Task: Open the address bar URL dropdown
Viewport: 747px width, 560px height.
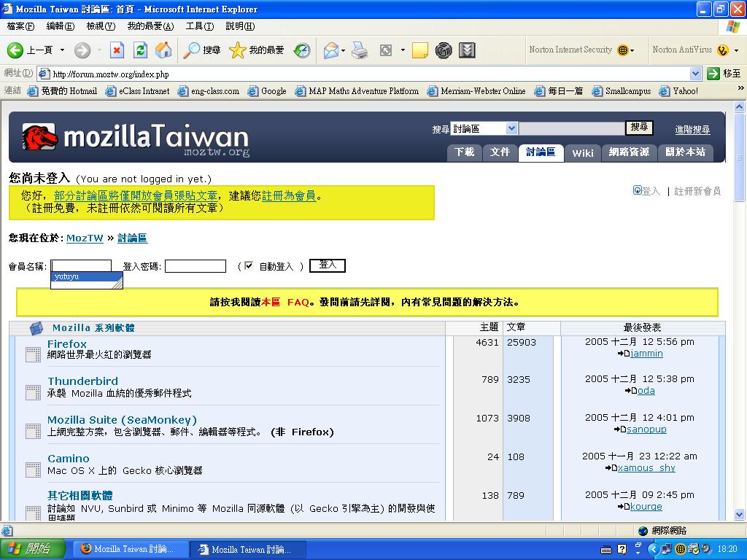Action: (695, 74)
